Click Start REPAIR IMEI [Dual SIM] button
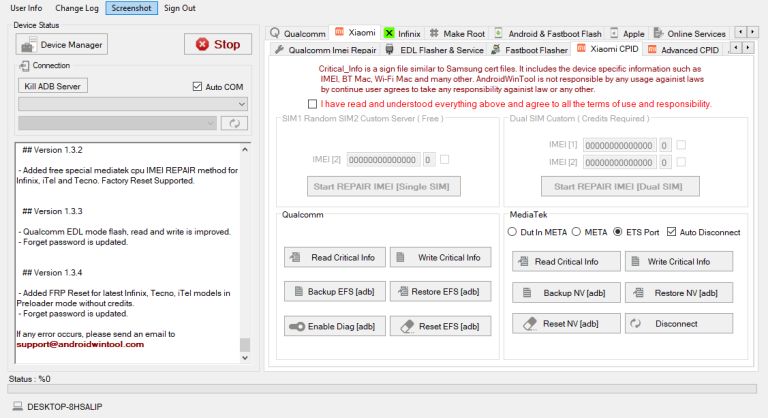The width and height of the screenshot is (768, 418). 620,186
